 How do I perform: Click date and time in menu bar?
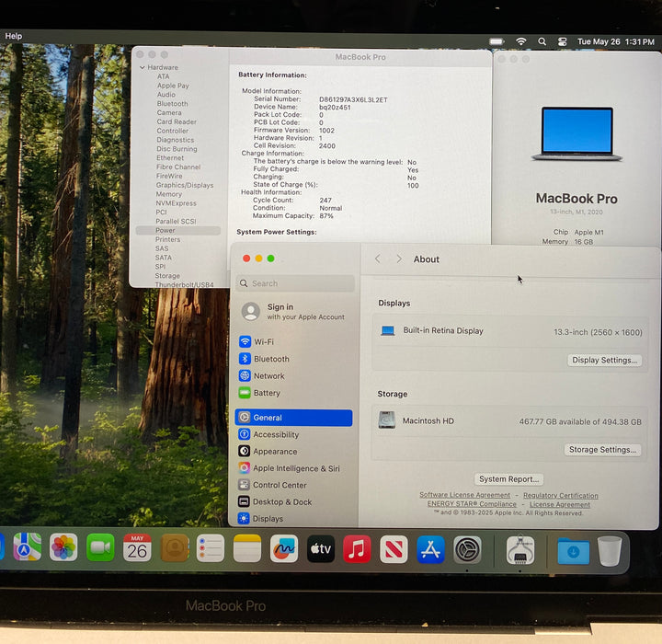click(615, 41)
